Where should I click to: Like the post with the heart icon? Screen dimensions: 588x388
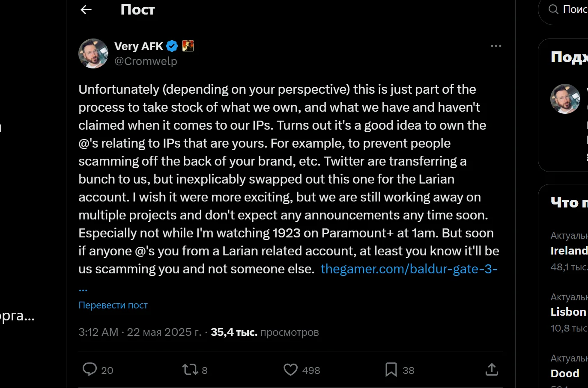click(x=290, y=370)
